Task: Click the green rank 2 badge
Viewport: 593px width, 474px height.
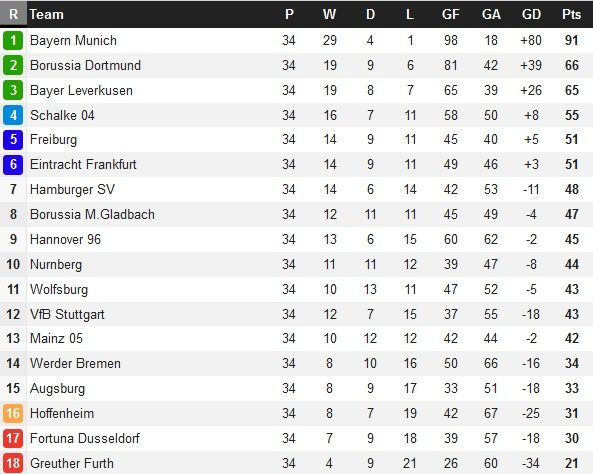Action: click(x=13, y=65)
